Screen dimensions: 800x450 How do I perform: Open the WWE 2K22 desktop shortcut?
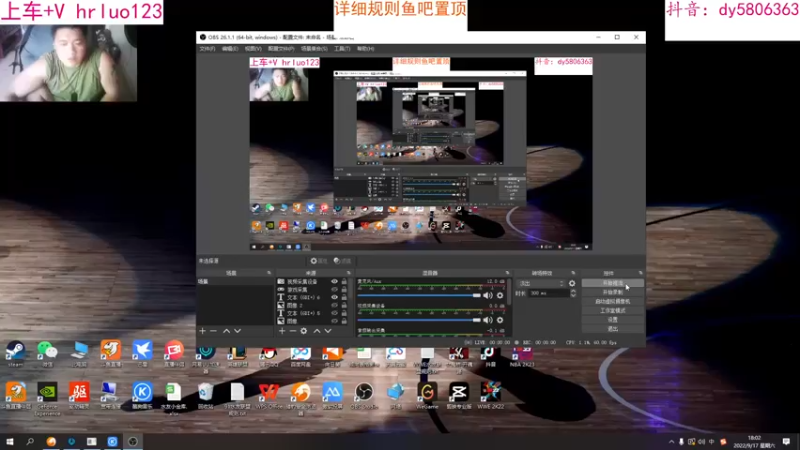pyautogui.click(x=490, y=396)
